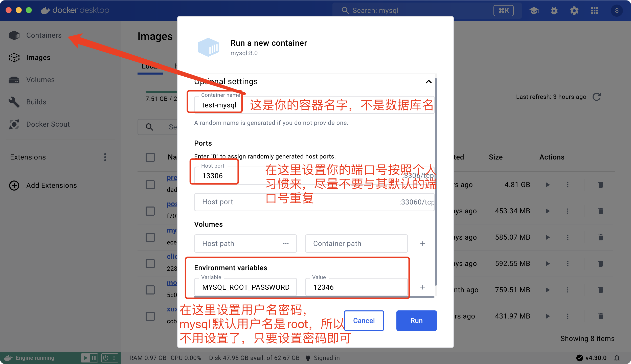The width and height of the screenshot is (631, 364).
Task: Open more actions for 453.34 MB image
Action: point(568,211)
